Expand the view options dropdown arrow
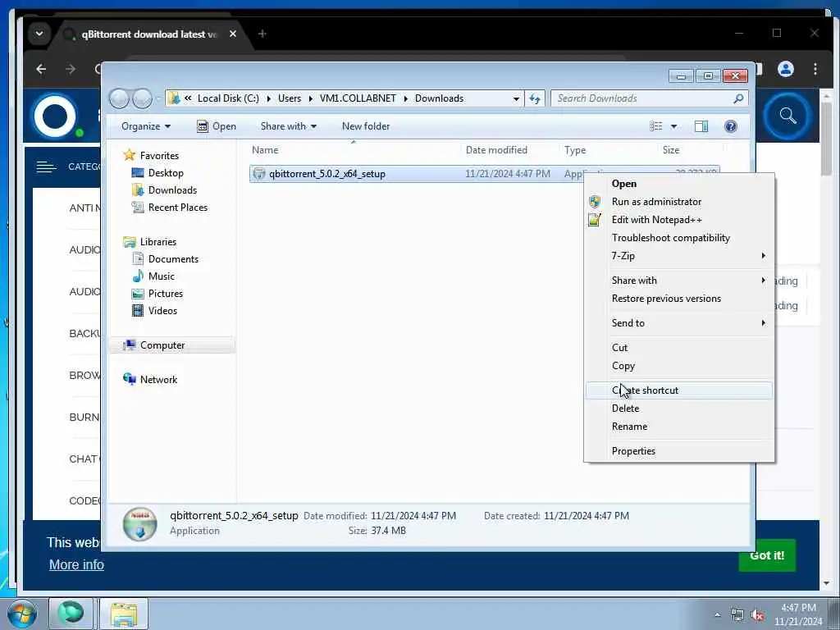This screenshot has height=630, width=840. pyautogui.click(x=674, y=126)
